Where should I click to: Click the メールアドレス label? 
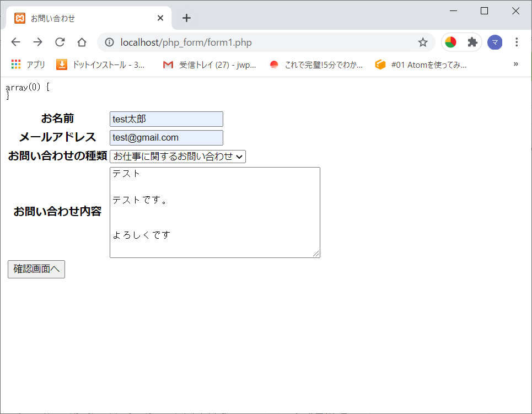[57, 137]
